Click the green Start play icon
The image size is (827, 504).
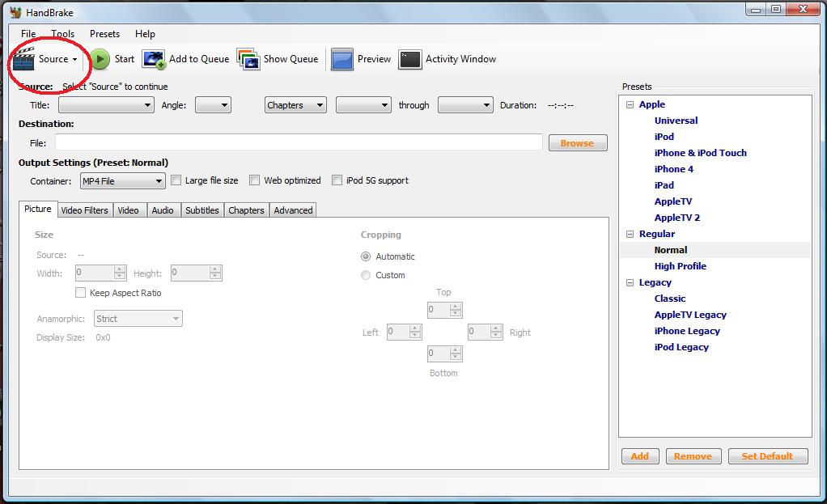(100, 59)
